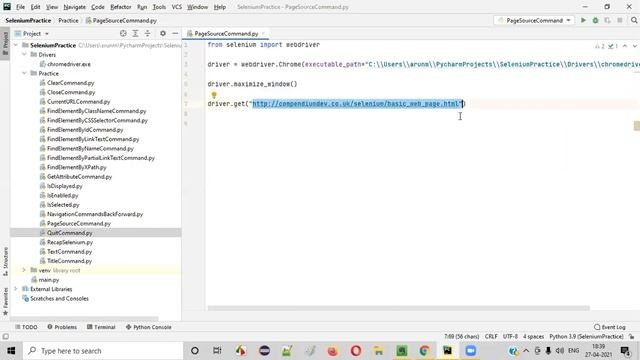Open the Terminal tool window

coord(101,327)
